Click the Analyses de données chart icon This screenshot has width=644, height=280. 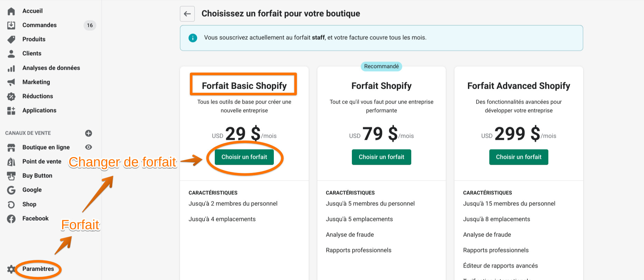11,68
